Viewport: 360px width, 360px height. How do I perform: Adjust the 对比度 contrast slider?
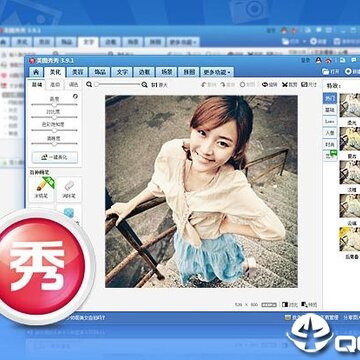click(x=54, y=117)
